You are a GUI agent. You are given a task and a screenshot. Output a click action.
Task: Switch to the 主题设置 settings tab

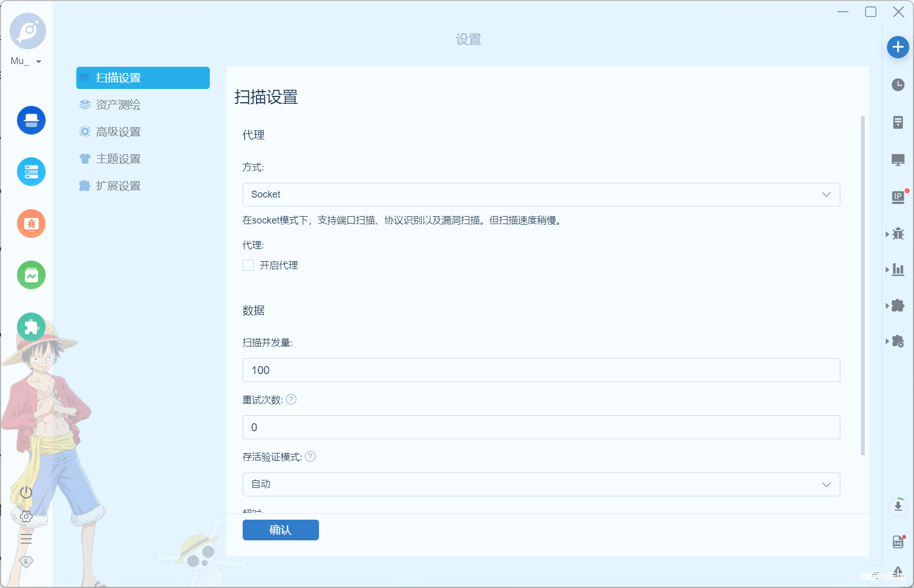click(x=118, y=158)
